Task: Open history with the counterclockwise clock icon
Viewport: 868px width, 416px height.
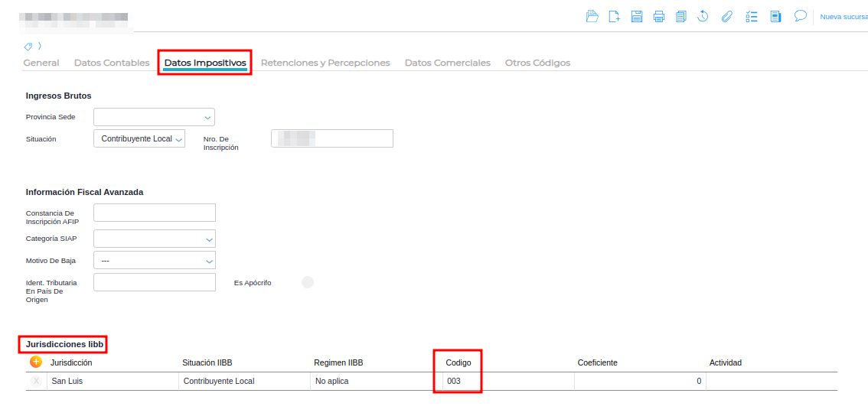Action: click(x=703, y=16)
